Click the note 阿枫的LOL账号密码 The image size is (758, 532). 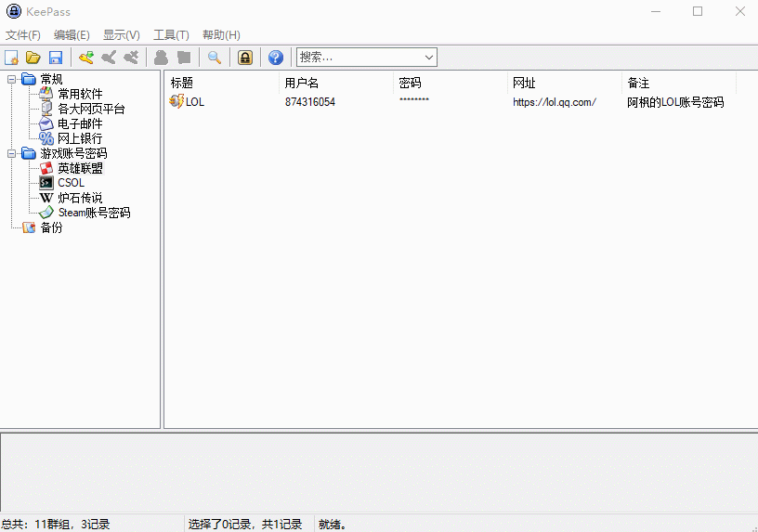[675, 102]
